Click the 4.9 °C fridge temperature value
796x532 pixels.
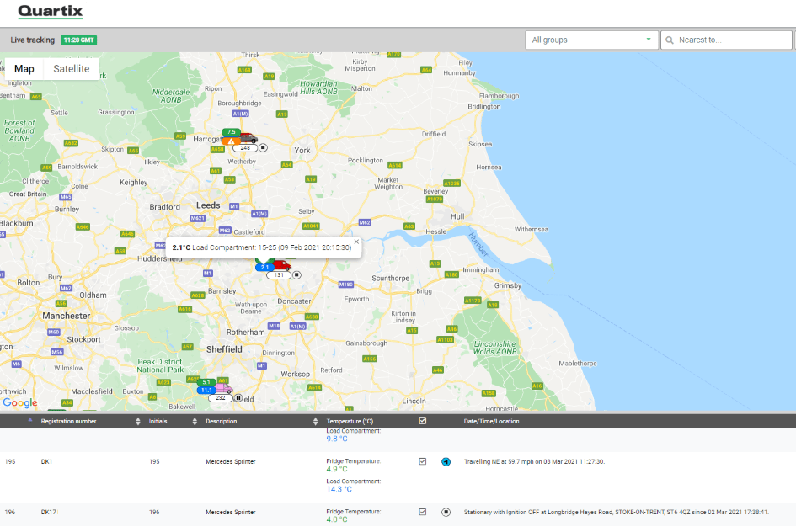(337, 469)
